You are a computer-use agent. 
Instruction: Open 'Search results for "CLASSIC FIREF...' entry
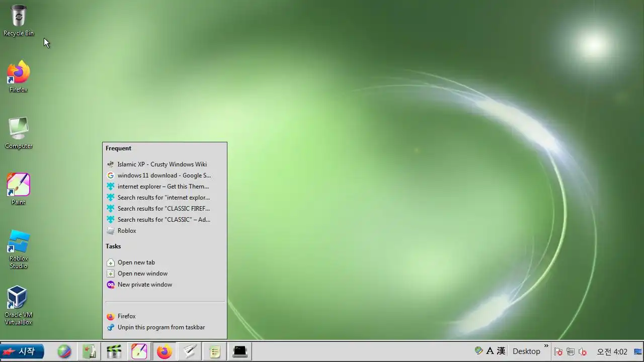165,209
